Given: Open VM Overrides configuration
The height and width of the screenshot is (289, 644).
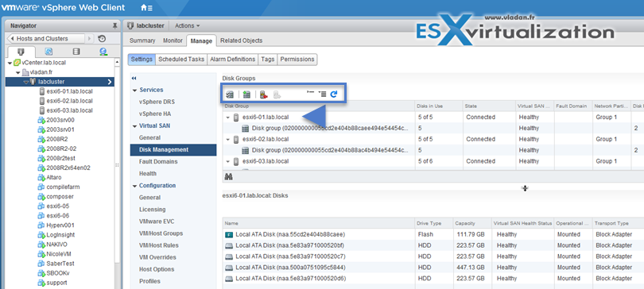Looking at the screenshot, I should 157,257.
